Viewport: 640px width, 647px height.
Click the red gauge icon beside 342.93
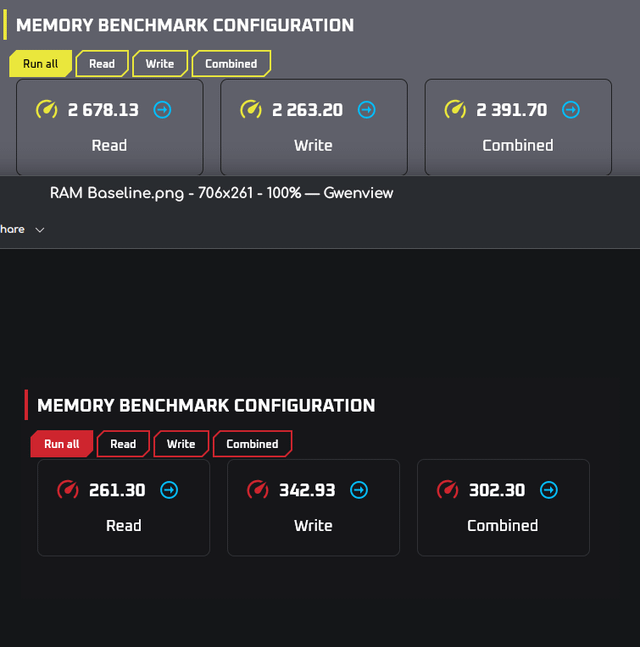tap(258, 490)
